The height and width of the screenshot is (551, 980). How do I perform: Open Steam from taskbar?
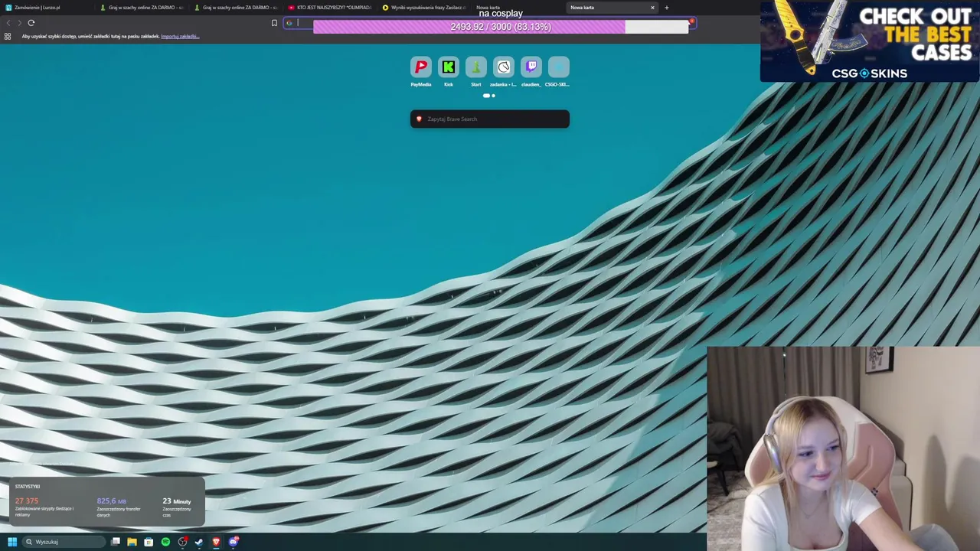[x=199, y=542]
